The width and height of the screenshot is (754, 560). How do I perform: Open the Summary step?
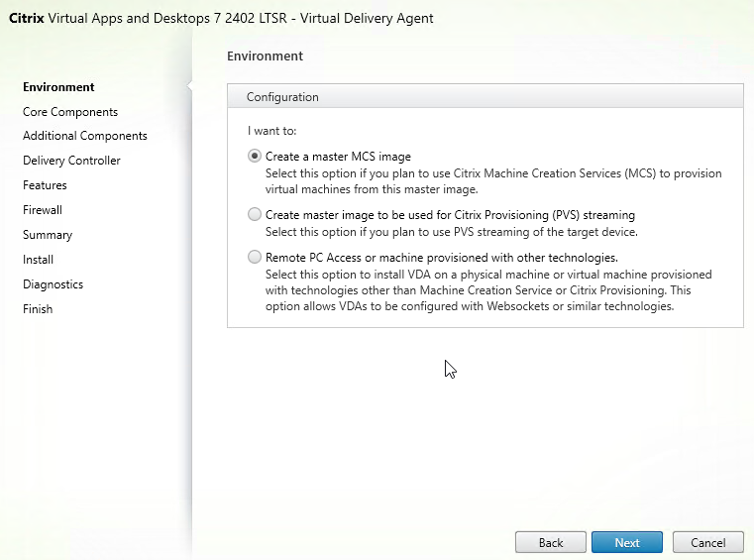[x=48, y=235]
